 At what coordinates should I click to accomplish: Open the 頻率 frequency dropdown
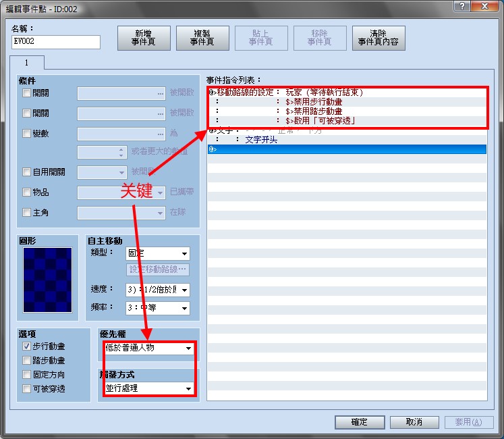coord(158,308)
